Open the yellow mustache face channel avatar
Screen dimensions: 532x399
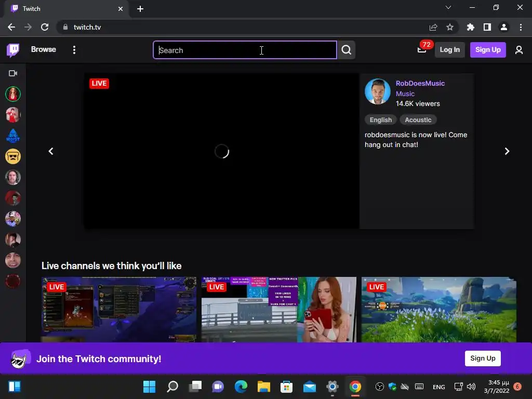click(x=13, y=156)
